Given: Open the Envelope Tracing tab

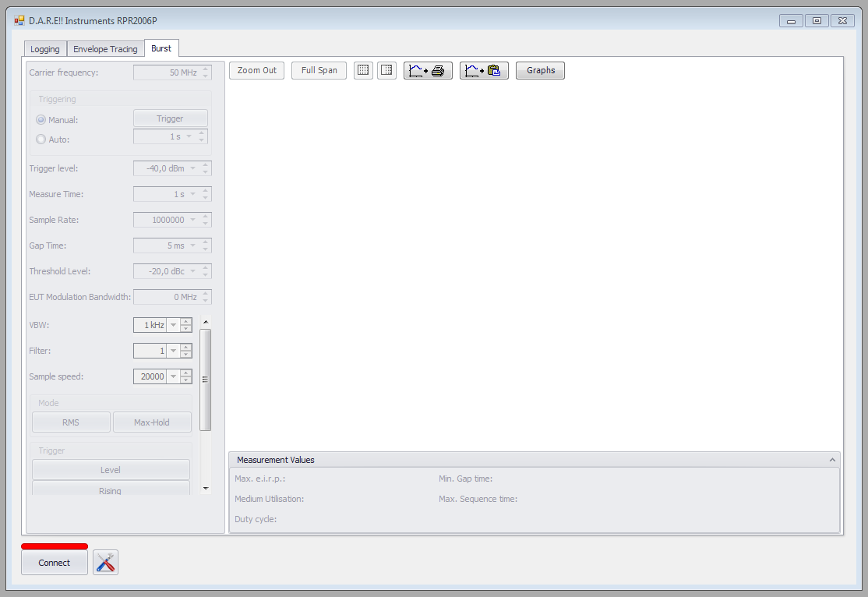Looking at the screenshot, I should coord(105,49).
